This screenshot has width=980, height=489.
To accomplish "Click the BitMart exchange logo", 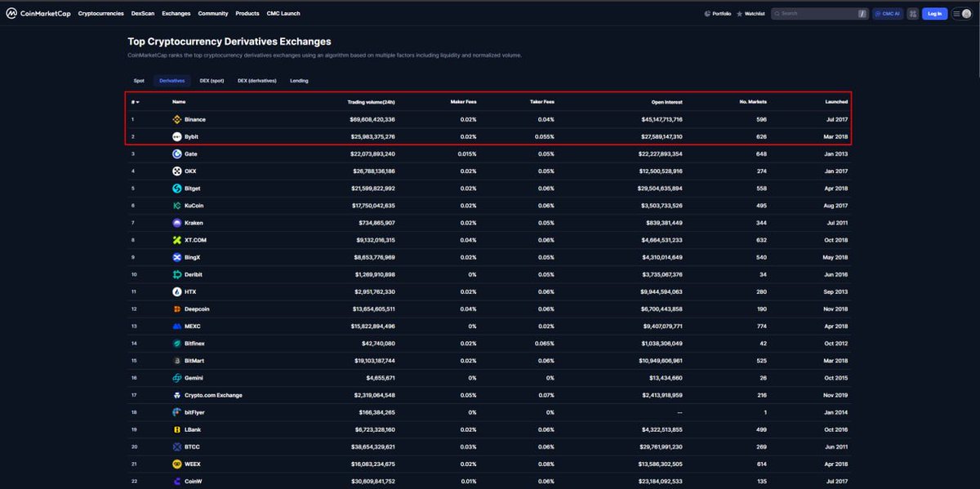I will (177, 361).
